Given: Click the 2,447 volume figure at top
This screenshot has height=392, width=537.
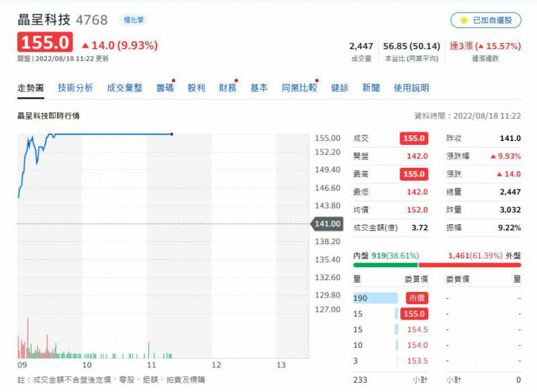Looking at the screenshot, I should (361, 46).
